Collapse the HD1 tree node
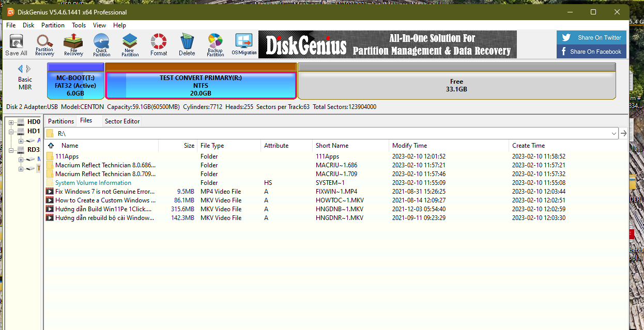The width and height of the screenshot is (644, 330). [x=11, y=132]
